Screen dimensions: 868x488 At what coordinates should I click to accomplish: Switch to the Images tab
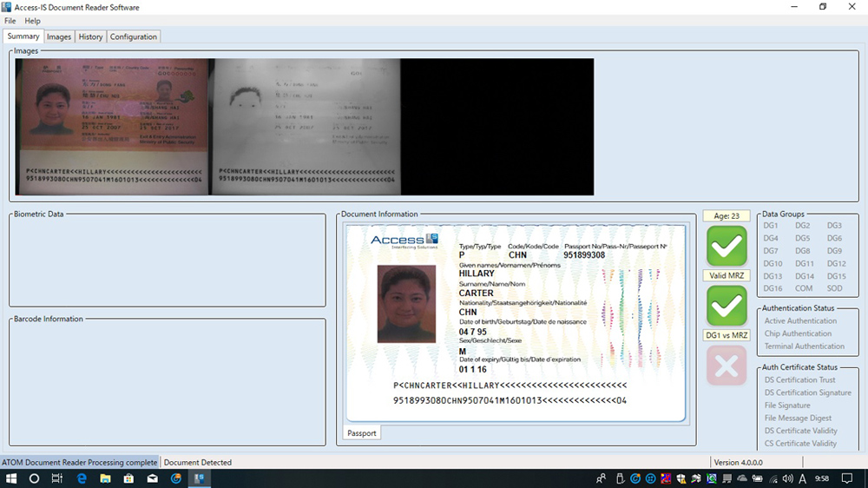tap(59, 36)
